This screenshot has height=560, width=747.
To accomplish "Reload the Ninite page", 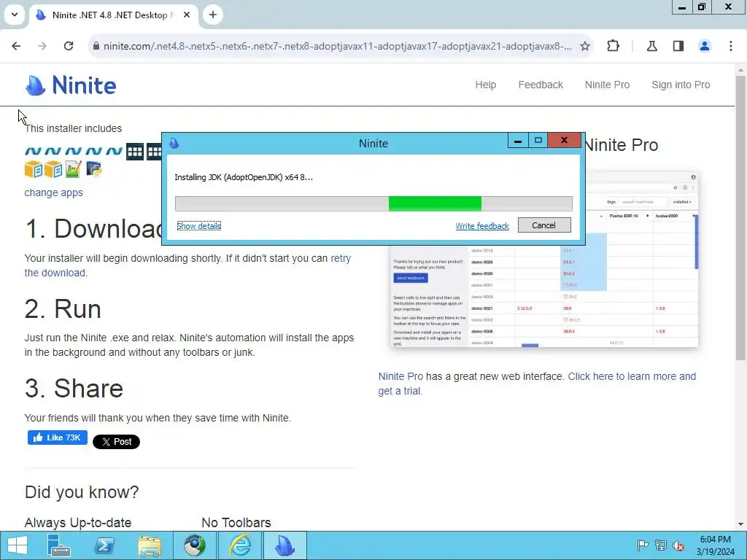I will click(x=69, y=46).
